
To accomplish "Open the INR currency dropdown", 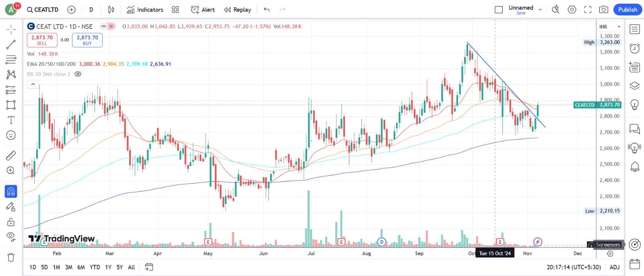I will coord(610,27).
